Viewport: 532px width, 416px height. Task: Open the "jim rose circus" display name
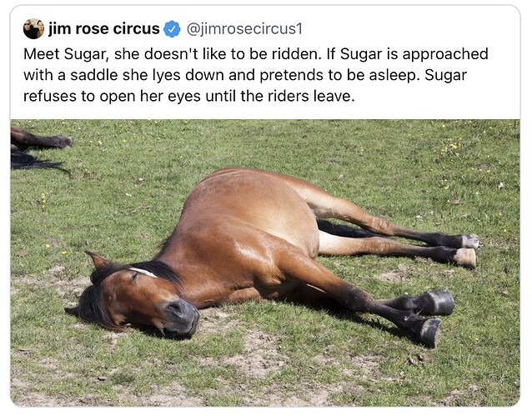click(103, 29)
